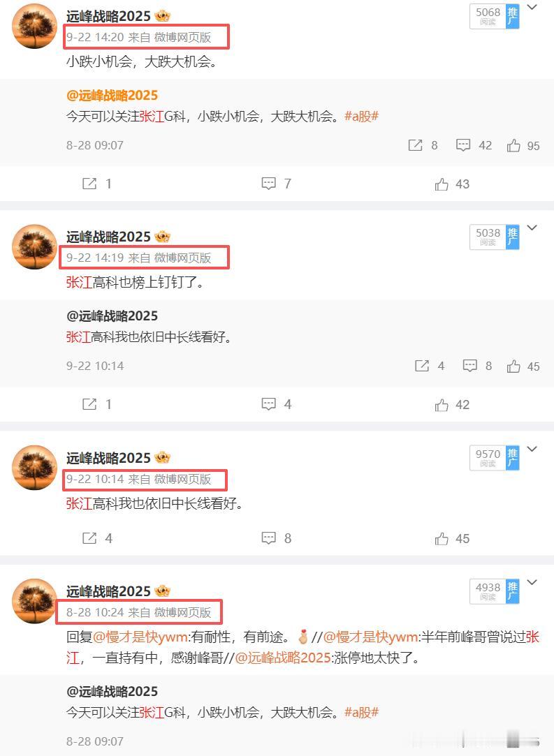Like the 9-22 10:14 post with 45 likes
The height and width of the screenshot is (756, 554).
pos(452,538)
